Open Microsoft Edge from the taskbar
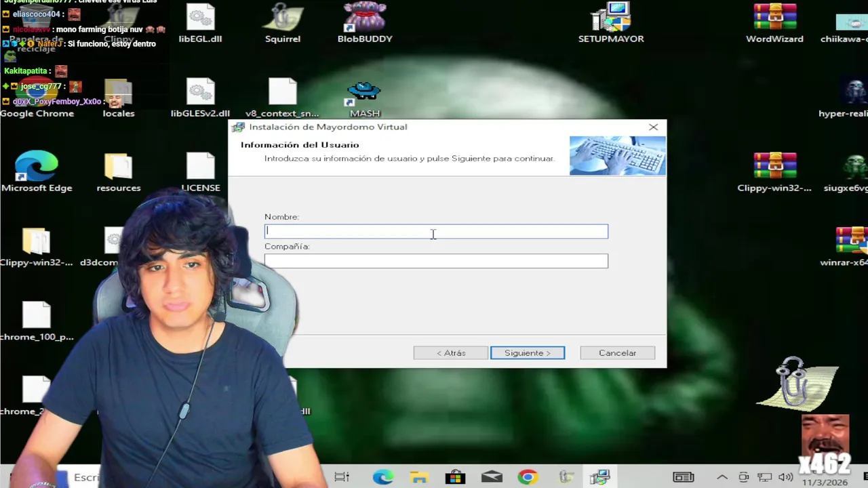The height and width of the screenshot is (488, 868). 383,477
